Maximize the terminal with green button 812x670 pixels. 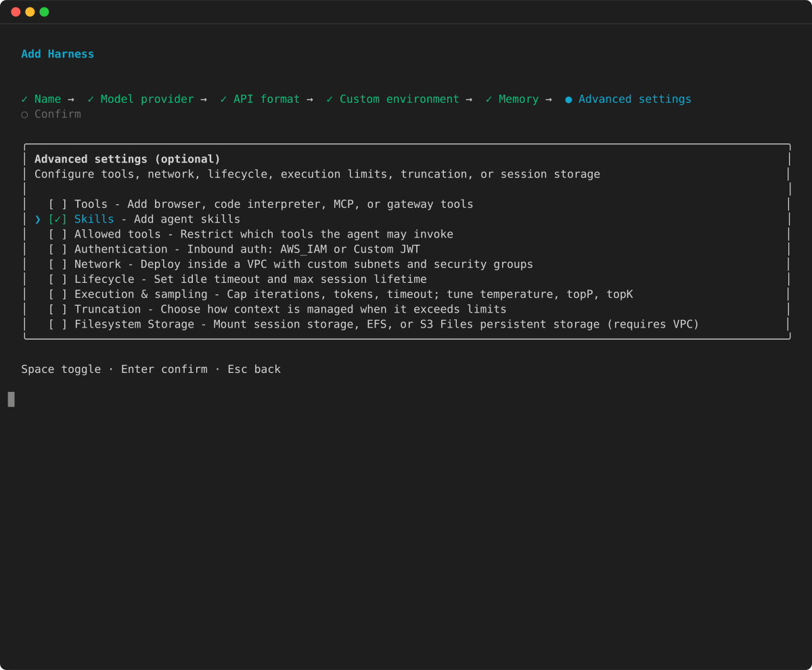coord(44,12)
